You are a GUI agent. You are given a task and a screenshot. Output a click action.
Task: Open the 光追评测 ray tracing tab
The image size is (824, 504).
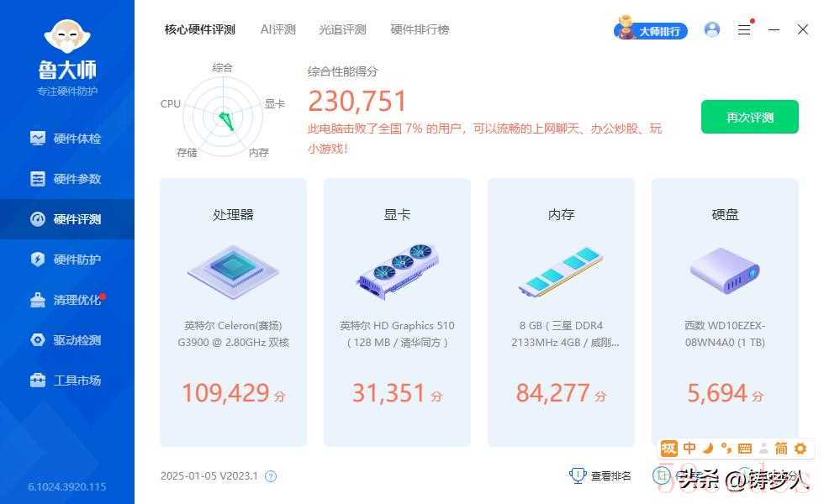(342, 30)
